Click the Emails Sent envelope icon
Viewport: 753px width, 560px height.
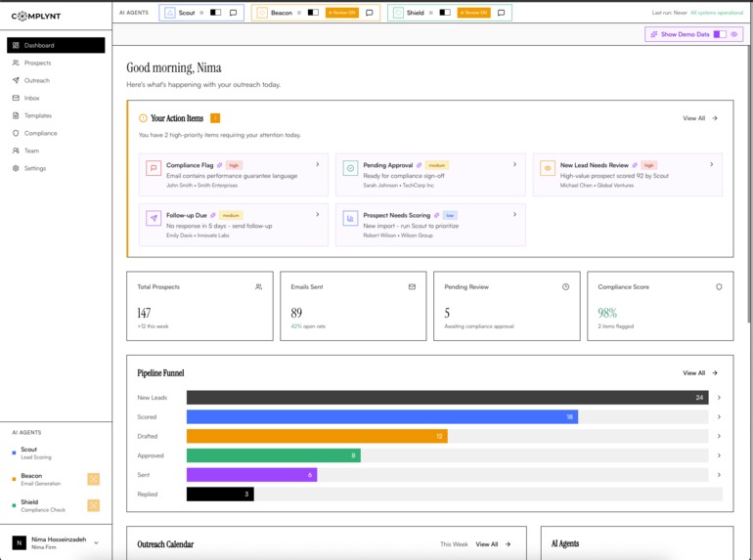pos(412,287)
